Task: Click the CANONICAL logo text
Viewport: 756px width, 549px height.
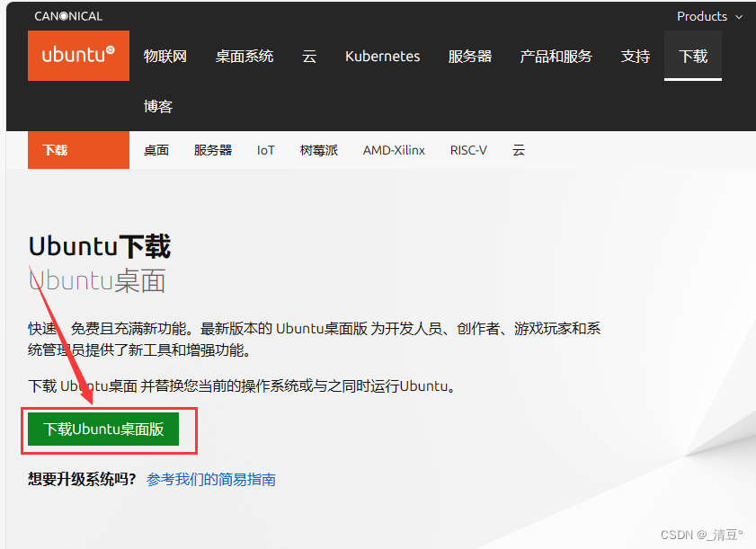Action: (x=68, y=16)
